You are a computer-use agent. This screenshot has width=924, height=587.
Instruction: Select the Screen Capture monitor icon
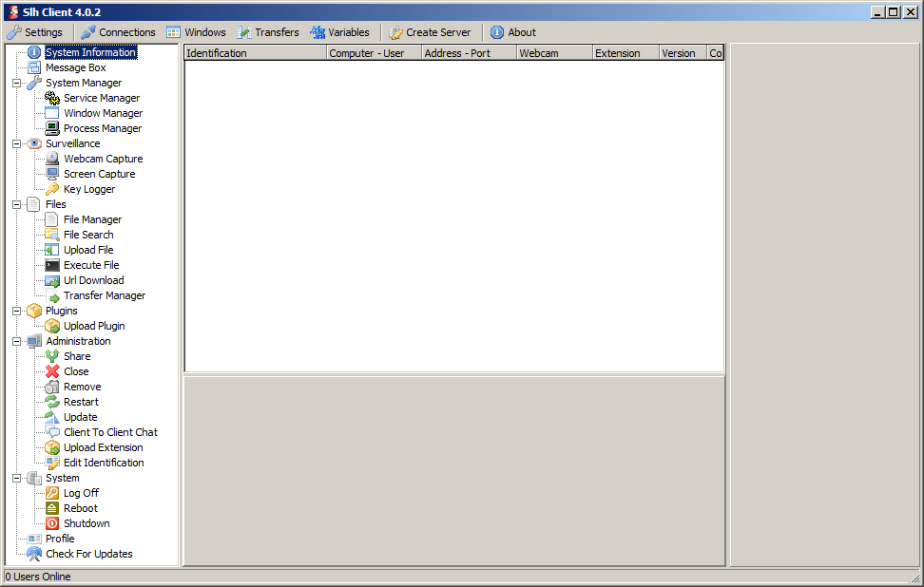pos(52,174)
